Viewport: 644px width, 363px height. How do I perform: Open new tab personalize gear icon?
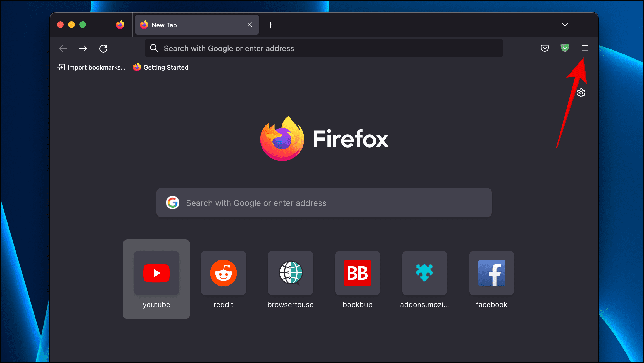581,93
